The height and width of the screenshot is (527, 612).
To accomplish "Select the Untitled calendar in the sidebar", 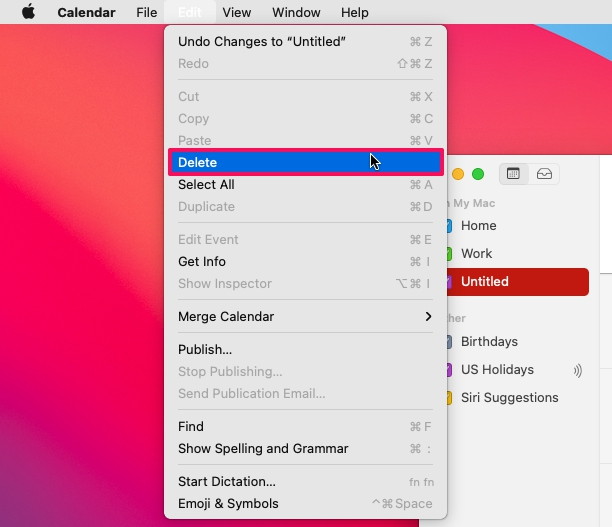I will 517,281.
